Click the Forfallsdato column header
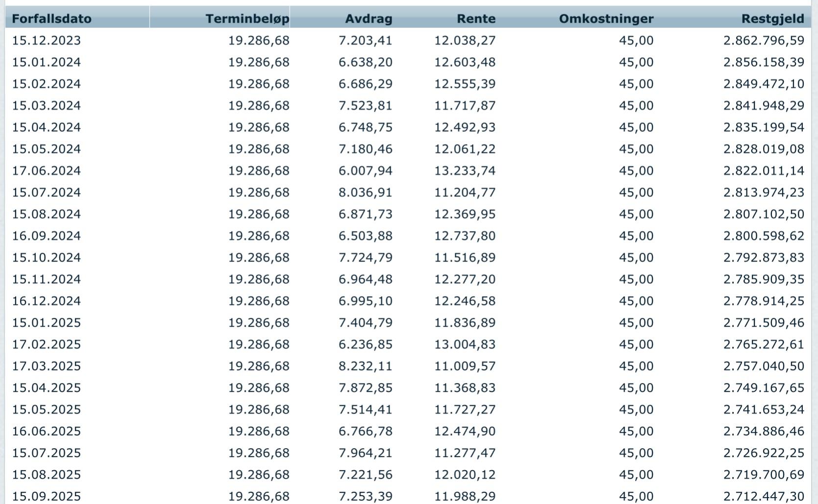 point(51,19)
